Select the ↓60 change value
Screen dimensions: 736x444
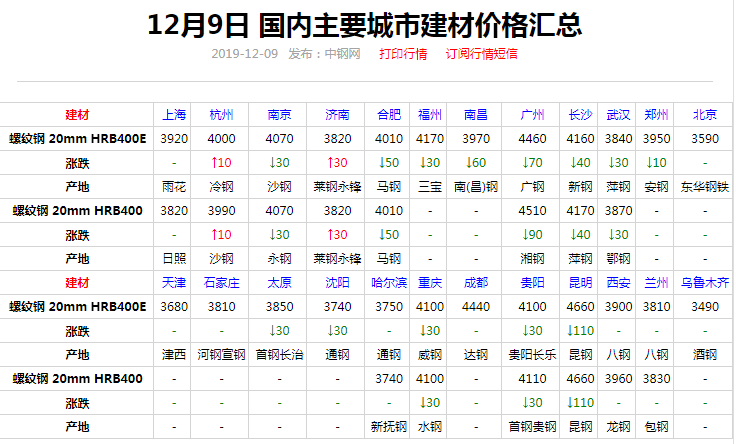pyautogui.click(x=475, y=163)
